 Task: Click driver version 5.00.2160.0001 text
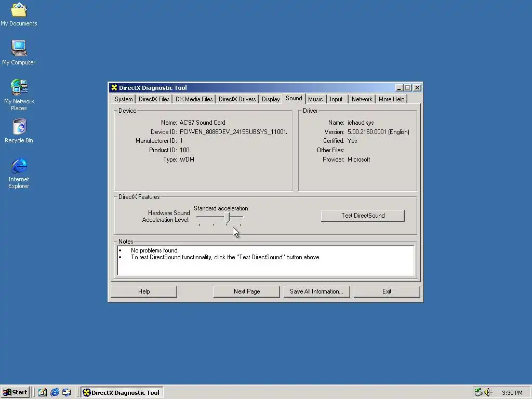point(378,132)
